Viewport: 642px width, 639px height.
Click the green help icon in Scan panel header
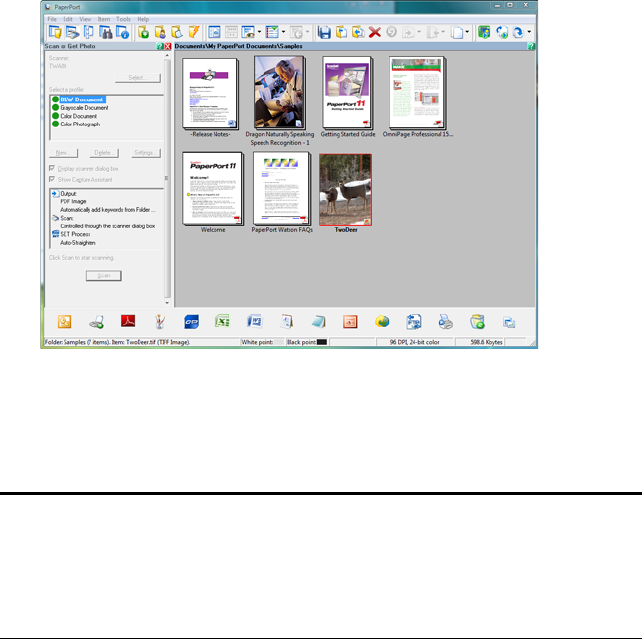(160, 46)
